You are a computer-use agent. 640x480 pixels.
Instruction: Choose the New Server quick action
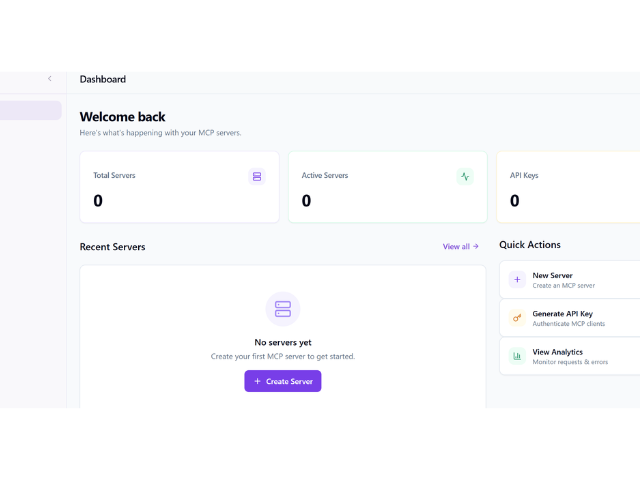(570, 280)
